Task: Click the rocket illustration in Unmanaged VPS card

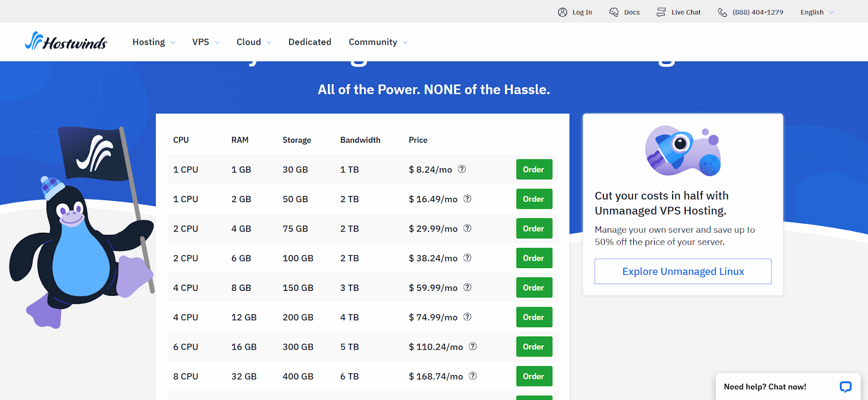Action: coord(683,151)
